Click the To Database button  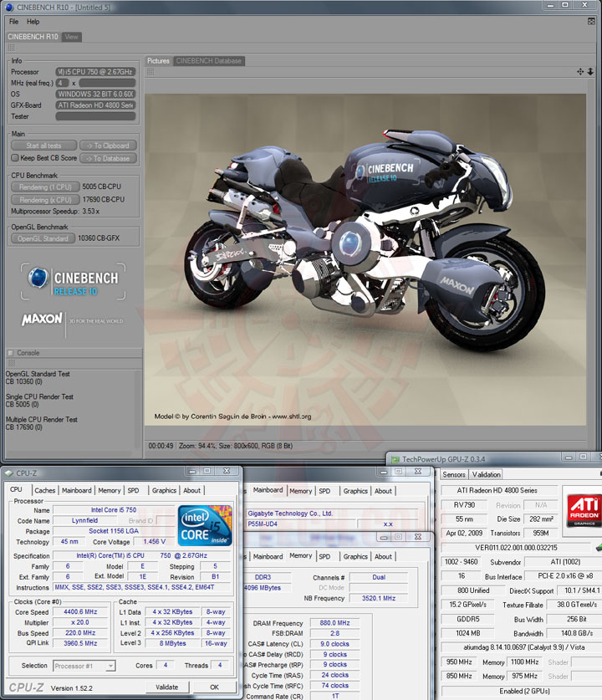tap(108, 158)
